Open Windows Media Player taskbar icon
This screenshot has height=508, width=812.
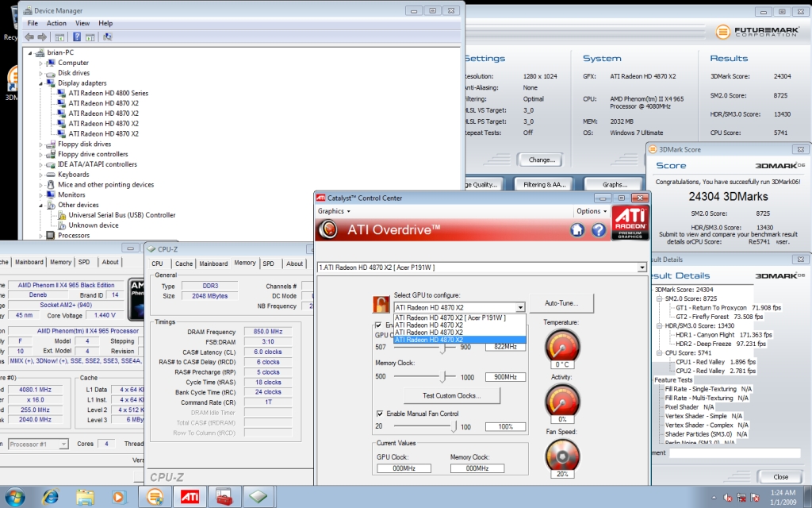click(x=119, y=497)
